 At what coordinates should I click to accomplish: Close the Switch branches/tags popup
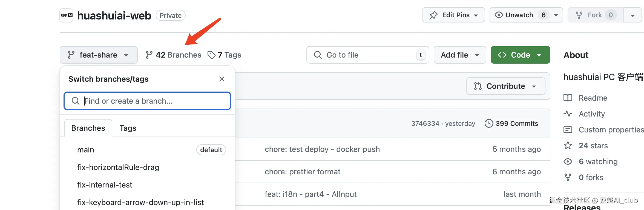click(x=222, y=79)
